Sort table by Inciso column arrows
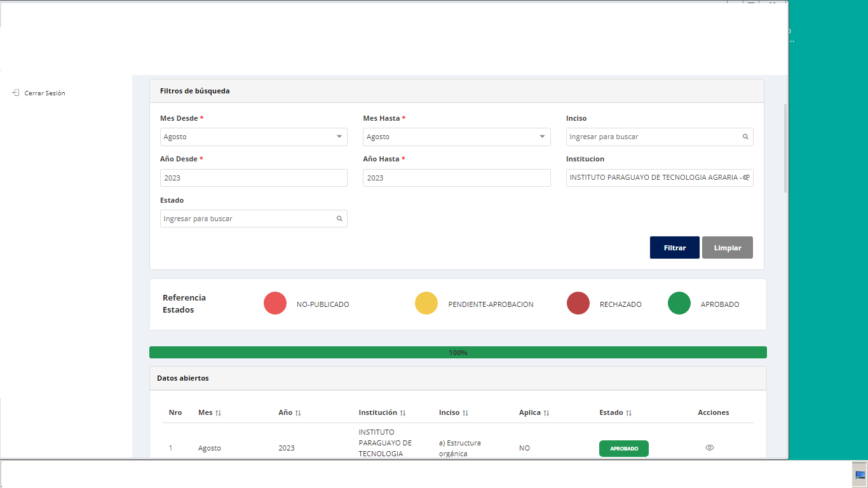868x488 pixels. 465,413
